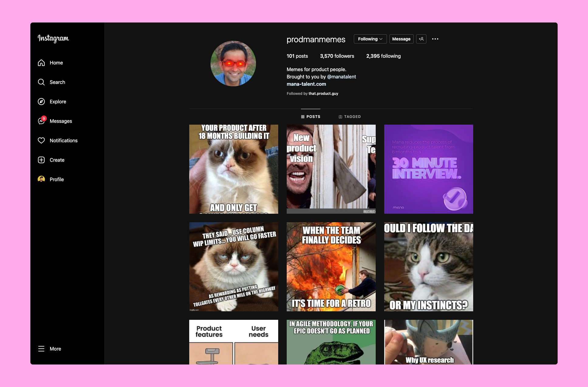The image size is (588, 387).
Task: Open the Following dropdown
Action: click(370, 39)
